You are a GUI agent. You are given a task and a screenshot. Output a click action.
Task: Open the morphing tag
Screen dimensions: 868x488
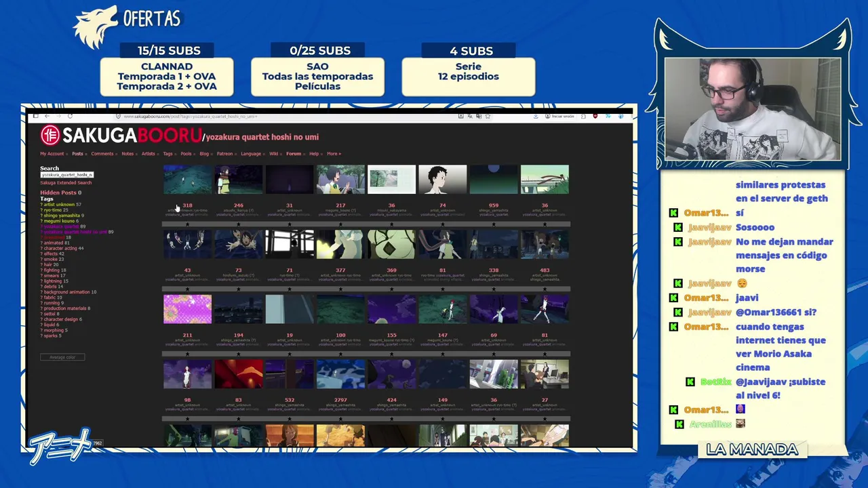[x=54, y=330]
